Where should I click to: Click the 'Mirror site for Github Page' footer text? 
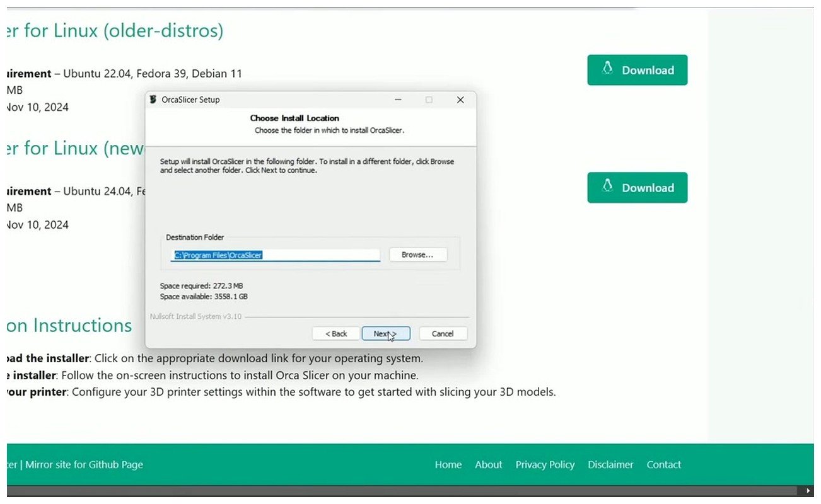84,464
